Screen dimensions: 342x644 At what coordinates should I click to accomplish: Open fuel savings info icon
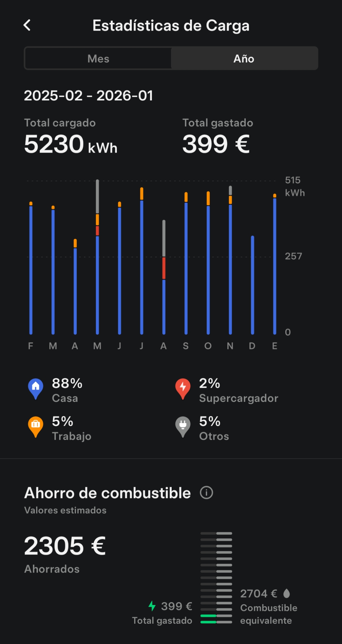(206, 493)
